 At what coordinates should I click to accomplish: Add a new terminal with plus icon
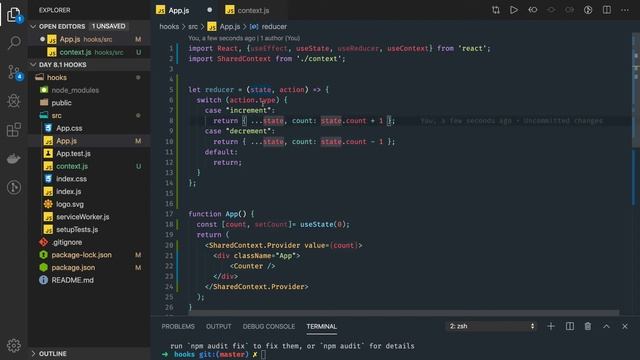[x=551, y=326]
